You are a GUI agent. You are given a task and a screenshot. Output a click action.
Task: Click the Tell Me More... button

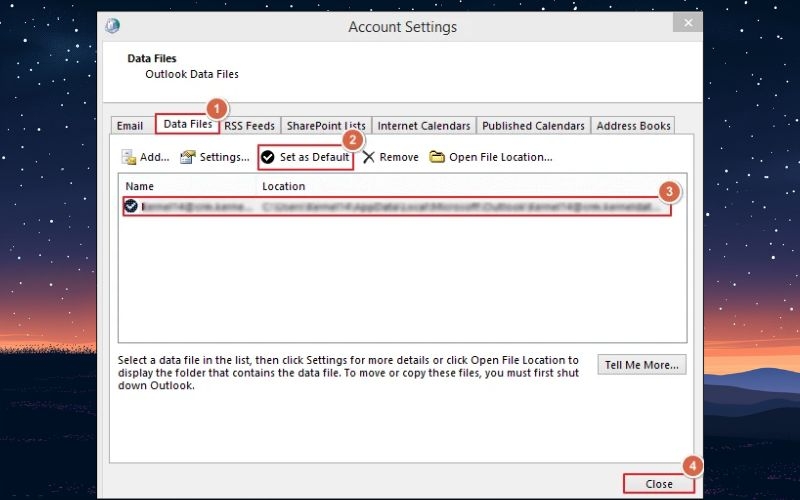click(642, 365)
